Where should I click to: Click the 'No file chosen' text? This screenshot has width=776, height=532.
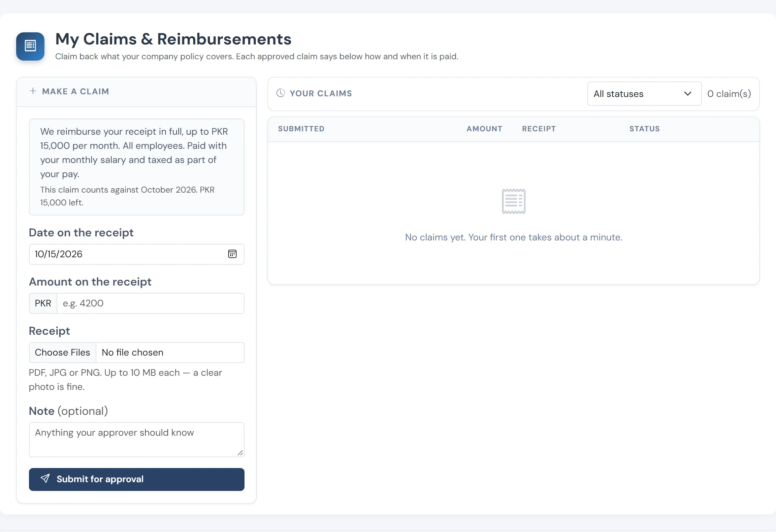point(133,352)
